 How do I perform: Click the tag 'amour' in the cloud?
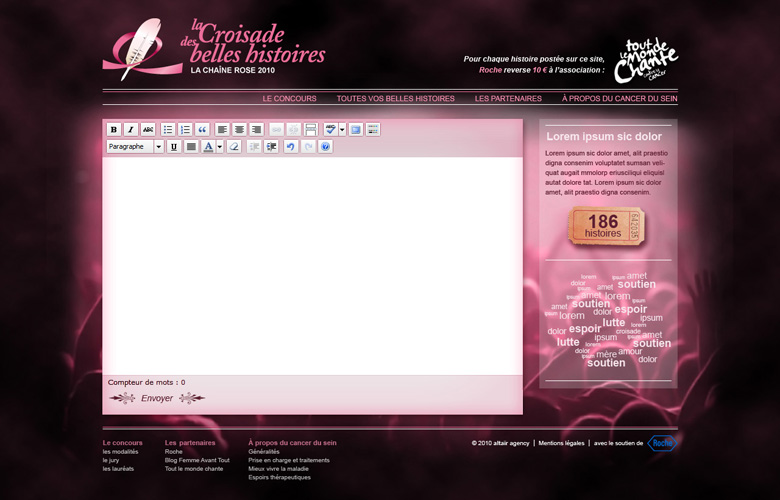coord(630,351)
